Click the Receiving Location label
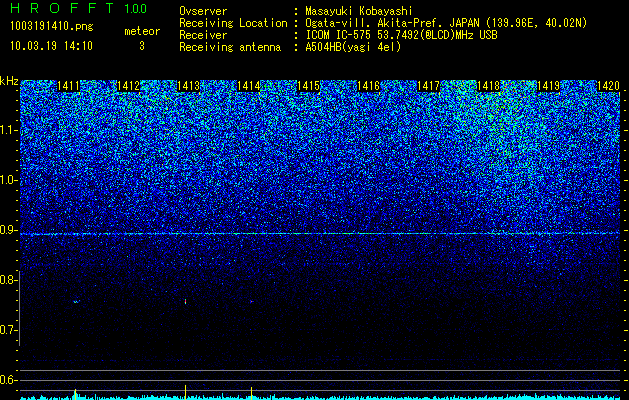Screen dimensions: 629x400 [x=233, y=23]
